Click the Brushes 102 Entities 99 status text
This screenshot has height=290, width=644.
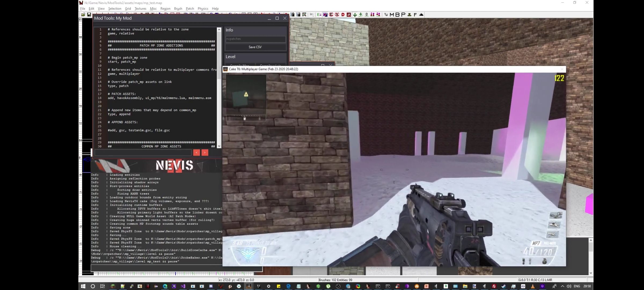(x=335, y=280)
